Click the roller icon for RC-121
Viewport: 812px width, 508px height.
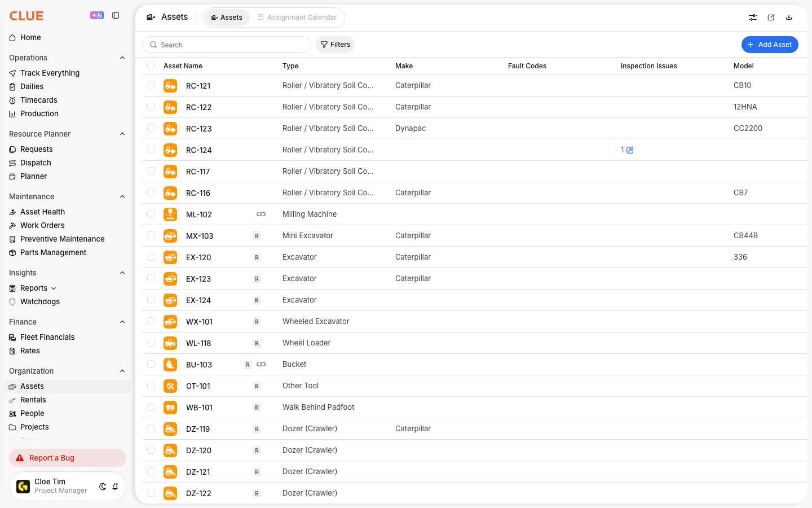(170, 86)
